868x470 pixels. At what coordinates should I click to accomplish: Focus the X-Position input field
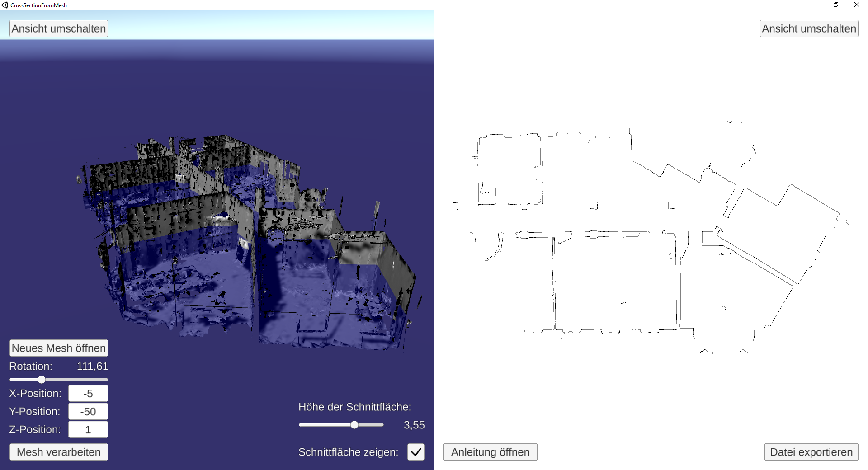[x=88, y=394]
